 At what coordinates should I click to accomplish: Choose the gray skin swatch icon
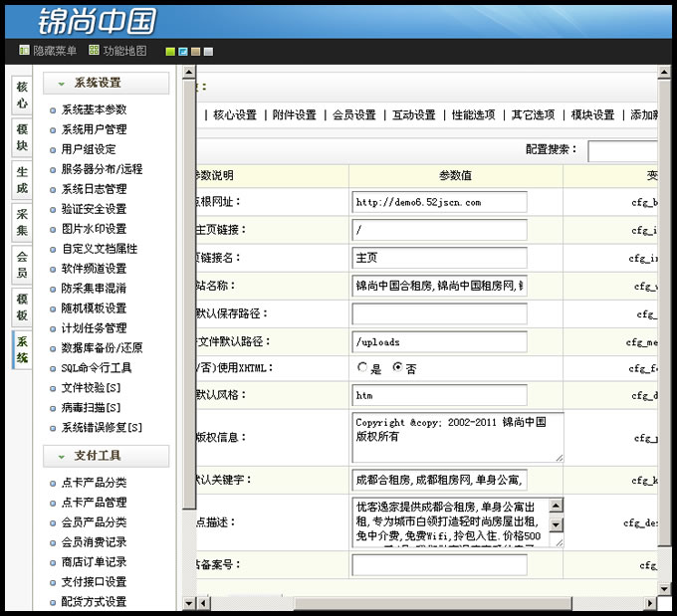click(x=208, y=51)
